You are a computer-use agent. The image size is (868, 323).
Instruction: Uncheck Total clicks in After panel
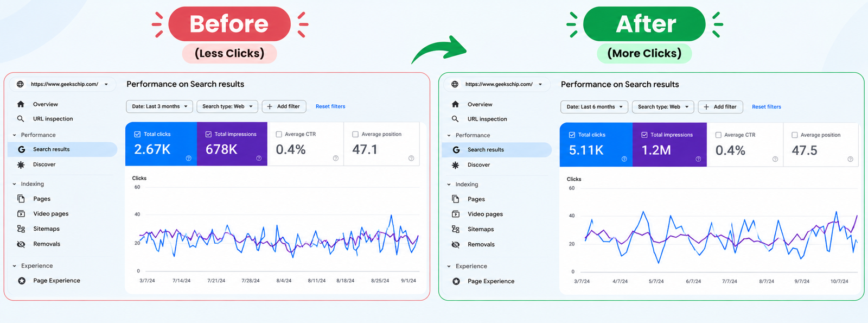(572, 135)
